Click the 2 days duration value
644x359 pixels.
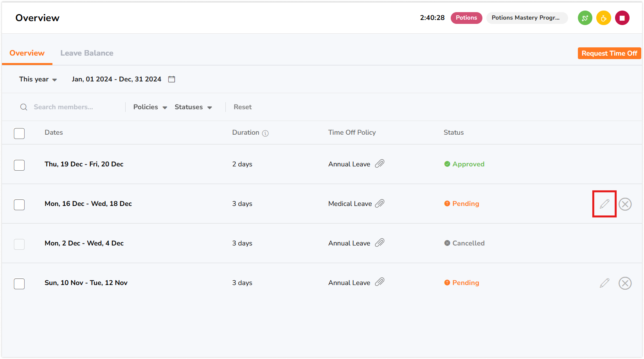tap(242, 164)
